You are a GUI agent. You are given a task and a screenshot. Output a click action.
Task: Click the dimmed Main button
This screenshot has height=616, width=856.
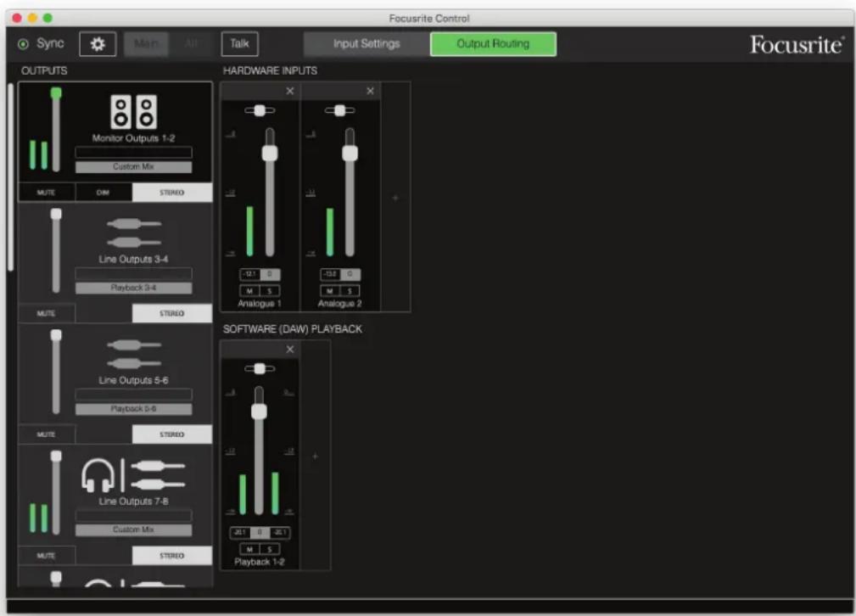(146, 43)
